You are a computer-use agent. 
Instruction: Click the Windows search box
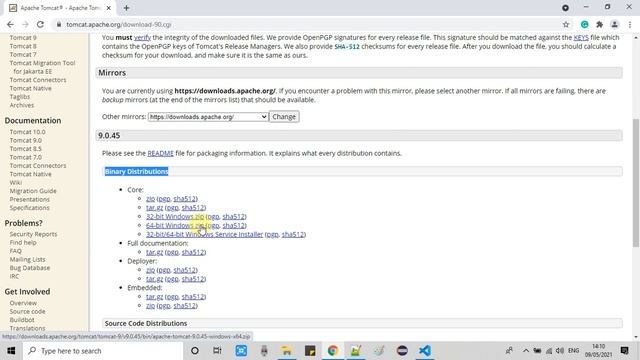102,351
